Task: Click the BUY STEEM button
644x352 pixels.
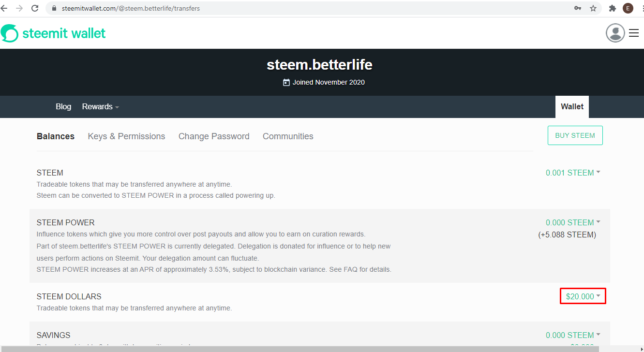Action: click(575, 135)
